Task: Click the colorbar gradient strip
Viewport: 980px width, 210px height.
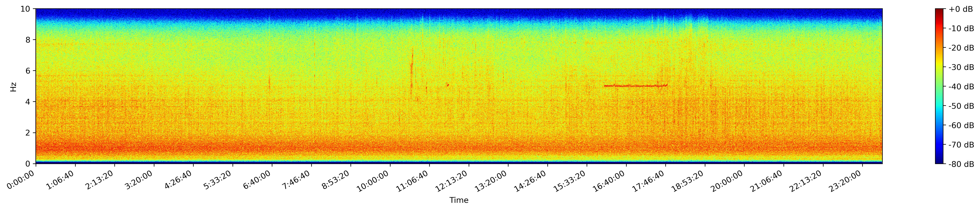Action: click(939, 86)
